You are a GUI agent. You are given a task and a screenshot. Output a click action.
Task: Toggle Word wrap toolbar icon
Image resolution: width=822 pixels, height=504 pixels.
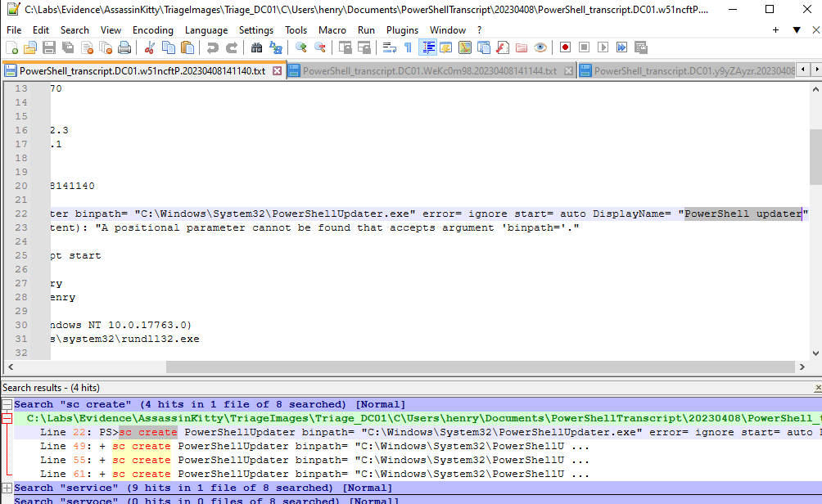pos(390,48)
